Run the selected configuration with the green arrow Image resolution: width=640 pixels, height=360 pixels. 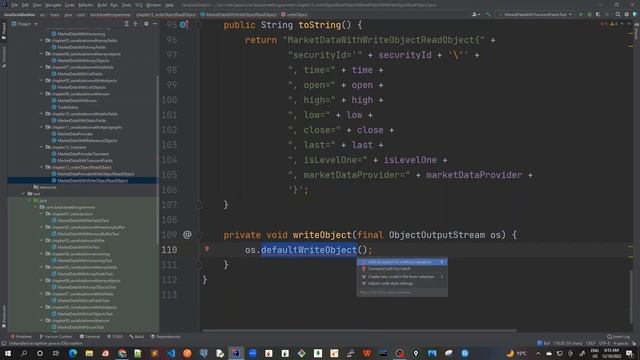pyautogui.click(x=581, y=14)
